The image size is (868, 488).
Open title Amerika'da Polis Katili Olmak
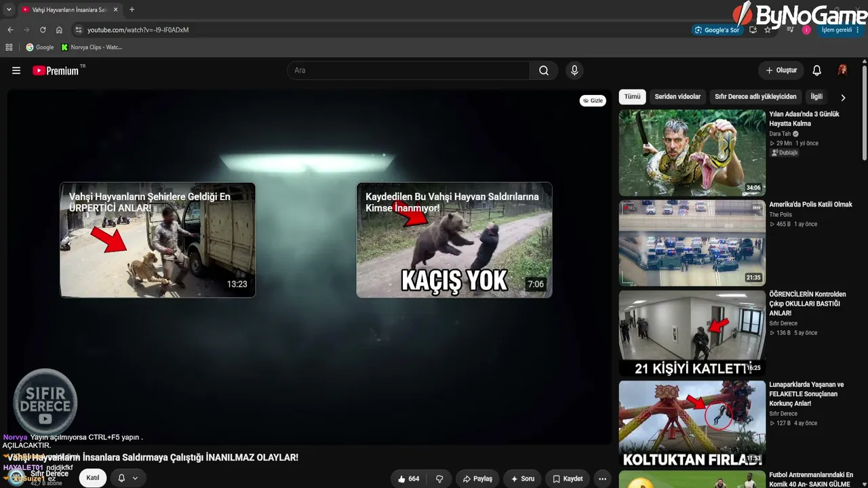[810, 205]
